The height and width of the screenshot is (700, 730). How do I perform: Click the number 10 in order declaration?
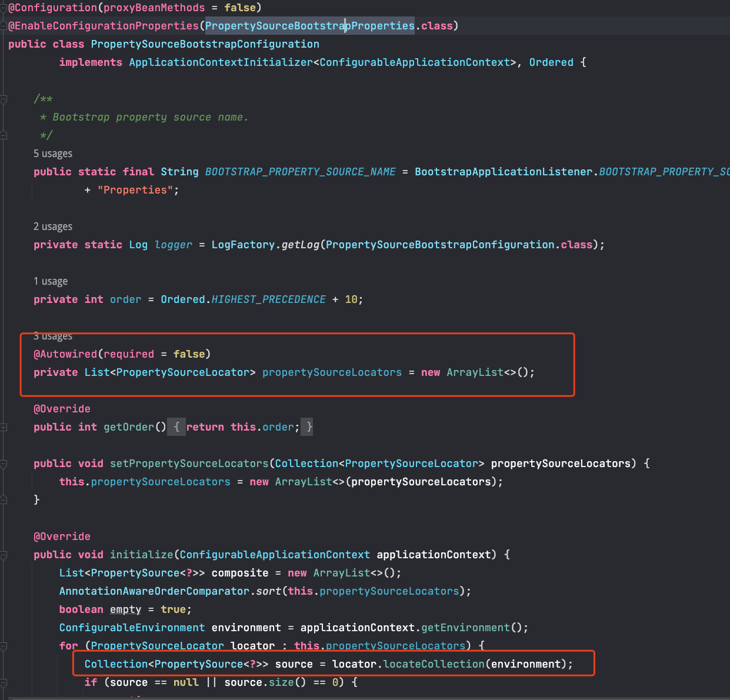(x=351, y=299)
